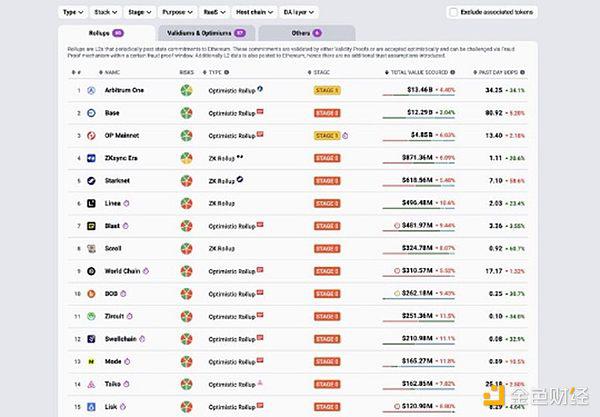Sort table by rank number column

(x=76, y=72)
